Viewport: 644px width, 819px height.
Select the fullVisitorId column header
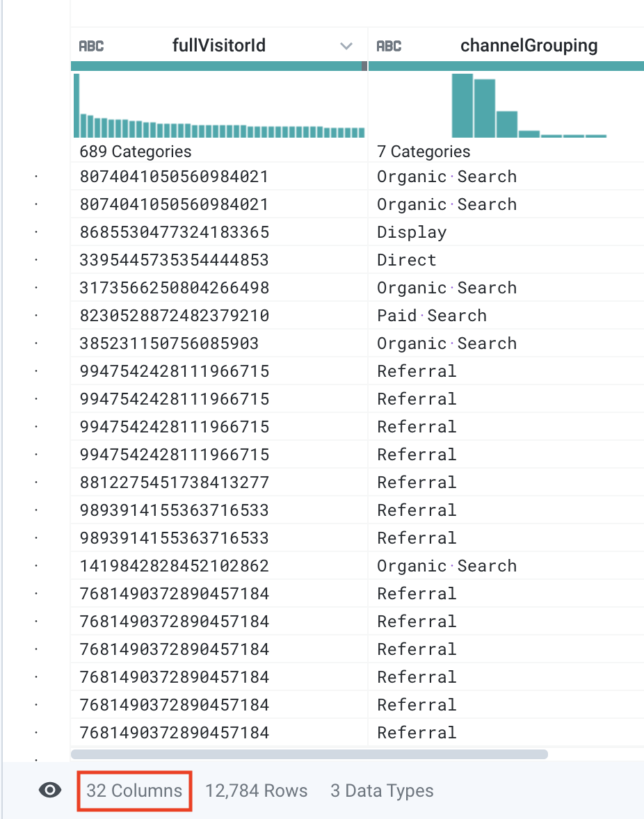point(218,47)
